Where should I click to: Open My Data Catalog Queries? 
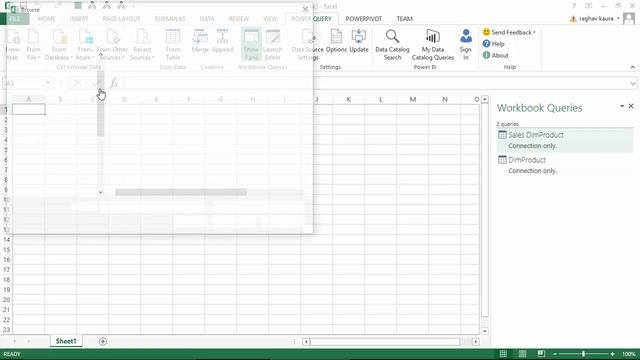point(433,45)
